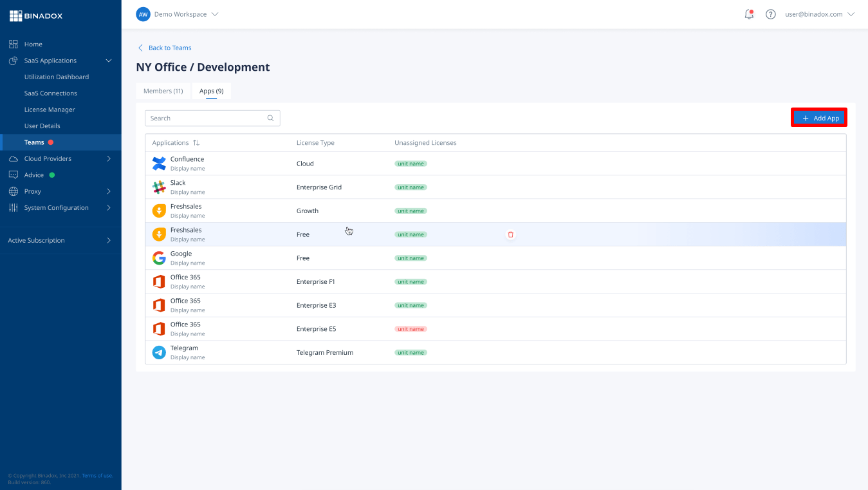Click the Office 365 Enterprise F1 icon
The image size is (868, 490).
pos(159,282)
